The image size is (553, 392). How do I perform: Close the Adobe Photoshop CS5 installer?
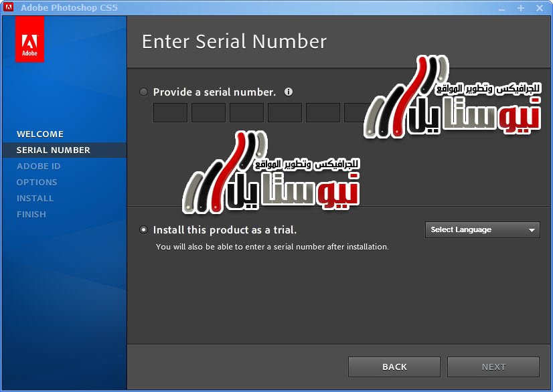click(x=540, y=8)
